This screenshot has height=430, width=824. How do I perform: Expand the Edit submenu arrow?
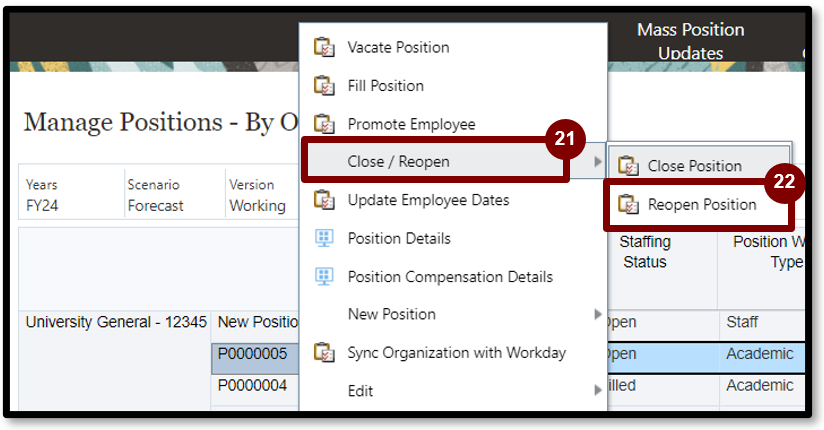[x=598, y=391]
